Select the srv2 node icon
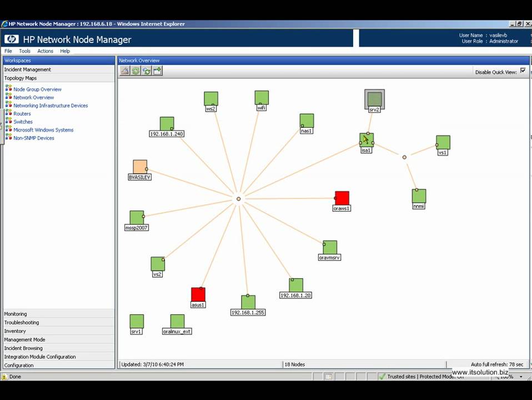 click(375, 99)
